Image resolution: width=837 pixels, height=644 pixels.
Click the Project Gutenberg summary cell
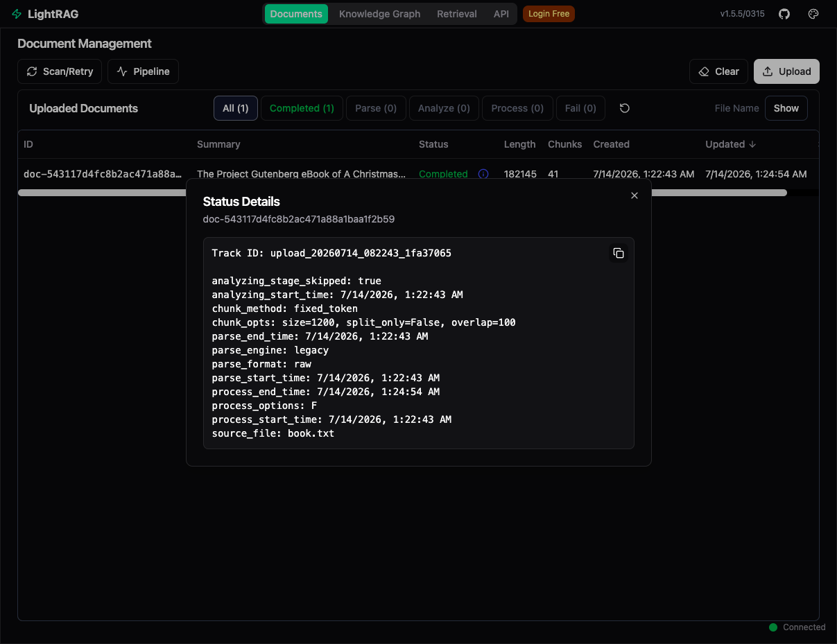coord(302,174)
